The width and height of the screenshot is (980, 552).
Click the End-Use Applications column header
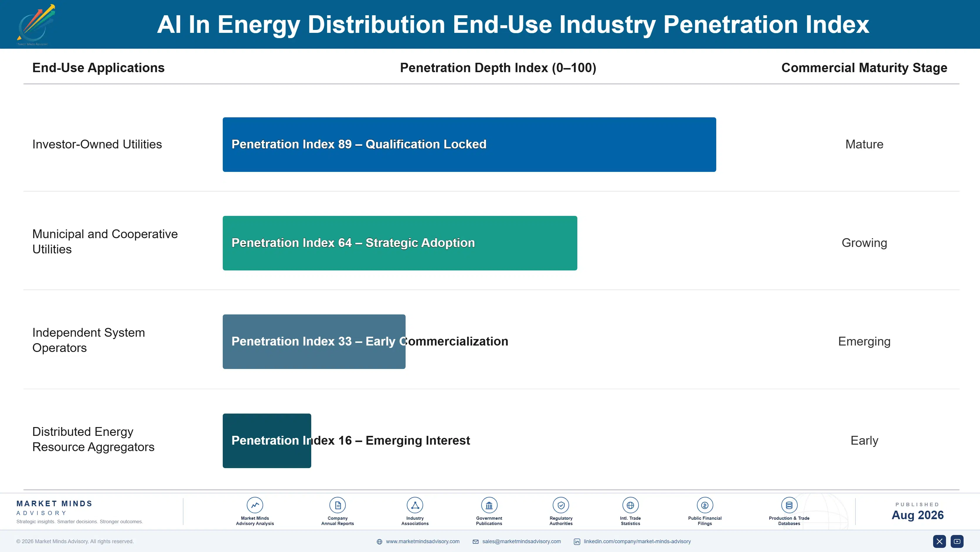(98, 68)
